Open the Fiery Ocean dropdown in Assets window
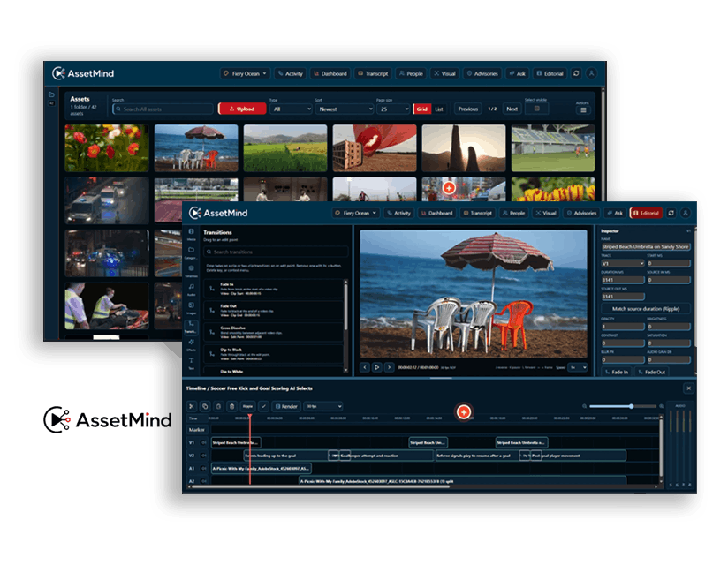This screenshot has width=728, height=565. [x=245, y=73]
